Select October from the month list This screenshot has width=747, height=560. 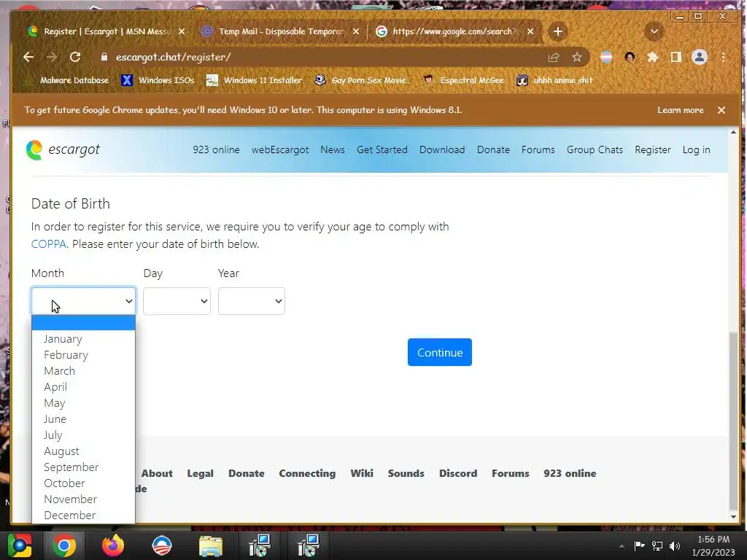[83, 483]
